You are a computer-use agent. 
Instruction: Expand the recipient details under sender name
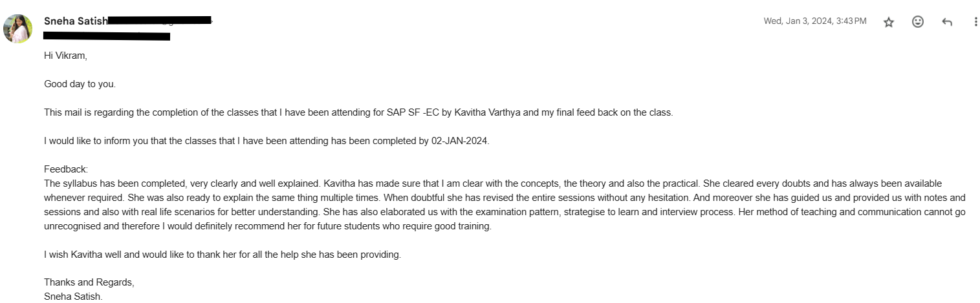coord(107,36)
